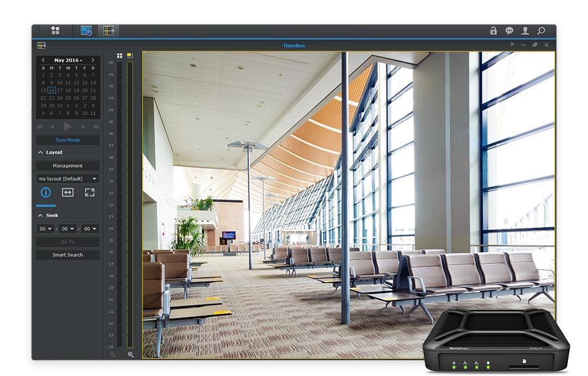This screenshot has width=588, height=376.
Task: Open the hour seek dropdown
Action: (x=45, y=228)
